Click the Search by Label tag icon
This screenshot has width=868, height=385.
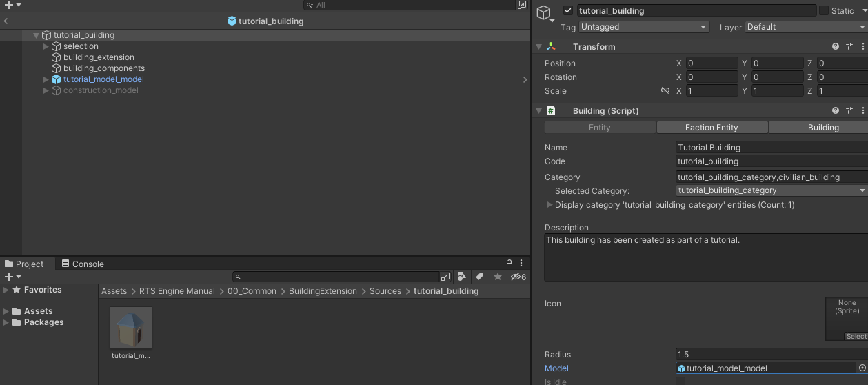pyautogui.click(x=479, y=277)
